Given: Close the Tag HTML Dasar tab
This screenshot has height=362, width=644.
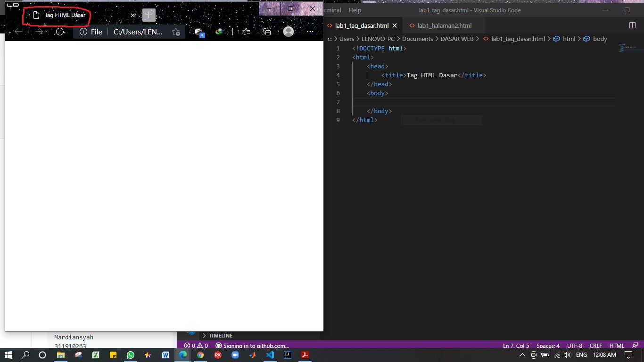Looking at the screenshot, I should pyautogui.click(x=133, y=15).
